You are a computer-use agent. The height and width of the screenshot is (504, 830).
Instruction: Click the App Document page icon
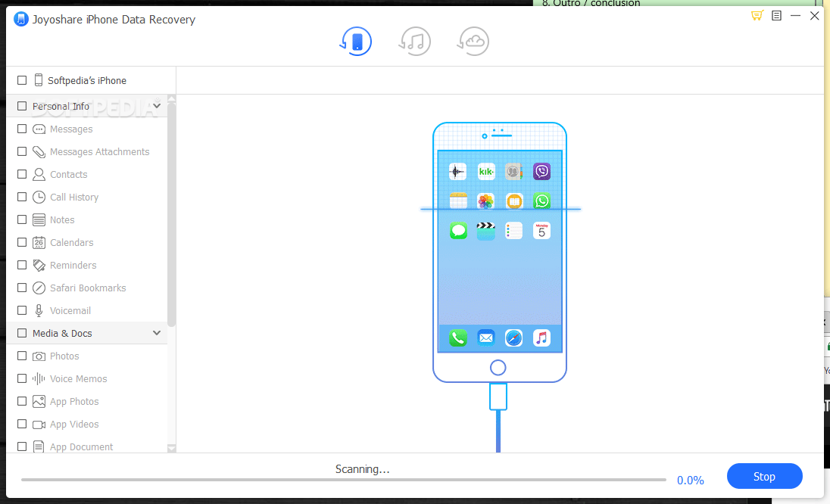pyautogui.click(x=39, y=447)
